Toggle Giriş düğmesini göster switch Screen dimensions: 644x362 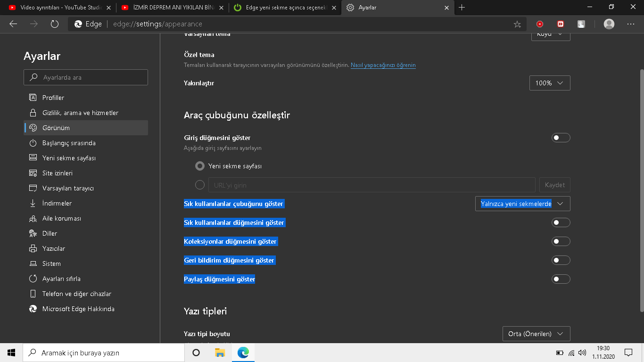click(x=561, y=138)
